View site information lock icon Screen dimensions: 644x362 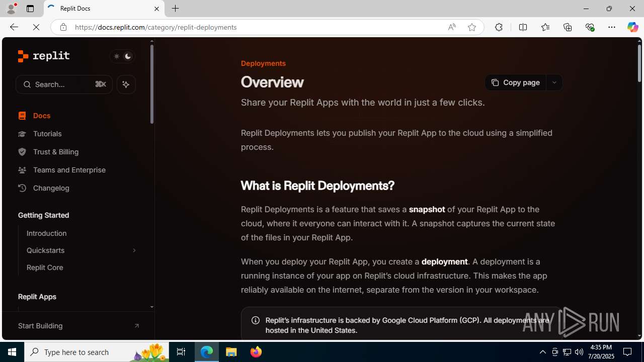click(x=63, y=27)
